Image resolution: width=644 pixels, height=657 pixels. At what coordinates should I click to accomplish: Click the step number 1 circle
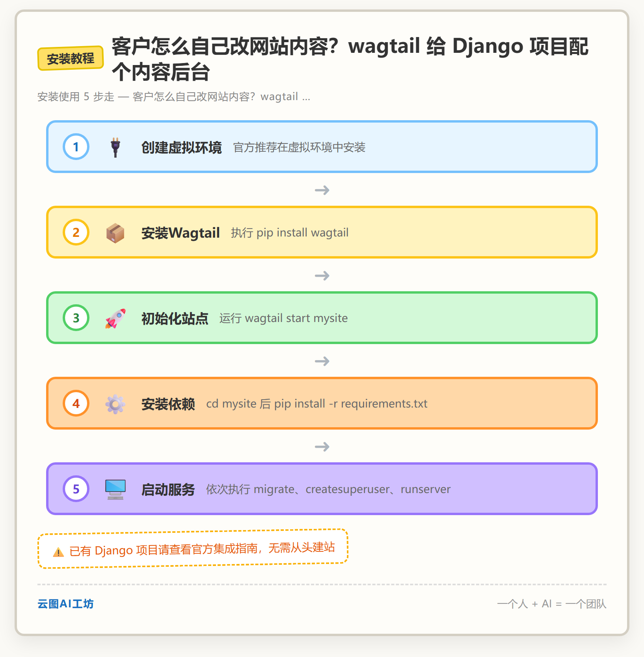[76, 147]
